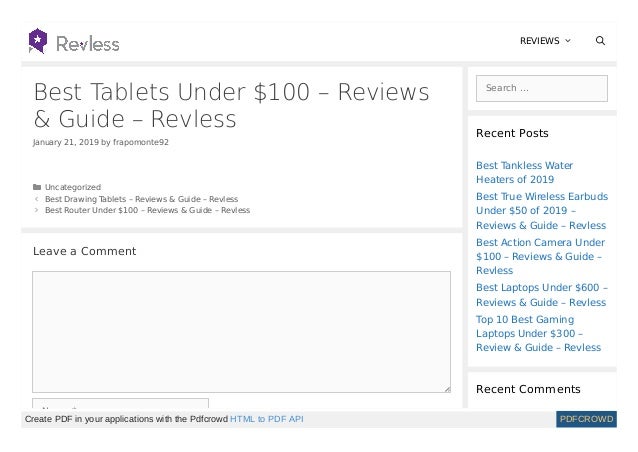Expand the REVIEWS menu dropdown arrow

click(568, 41)
